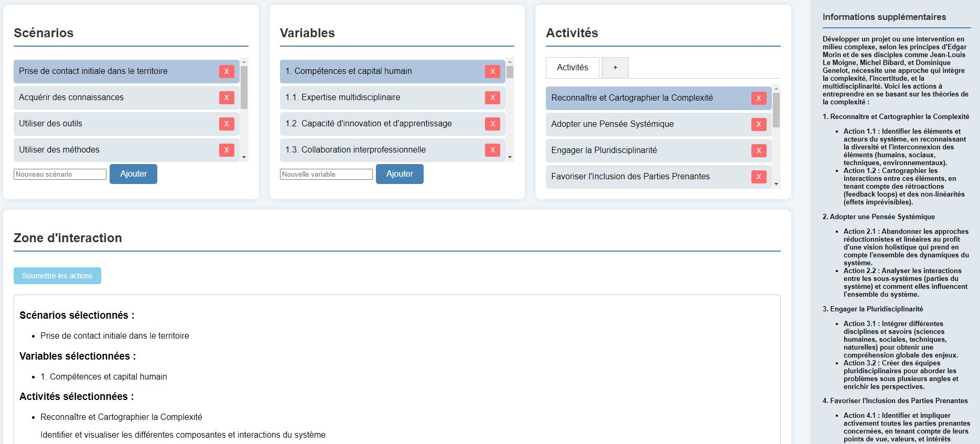Delete the 'Utiliser des outils' scenario

227,124
